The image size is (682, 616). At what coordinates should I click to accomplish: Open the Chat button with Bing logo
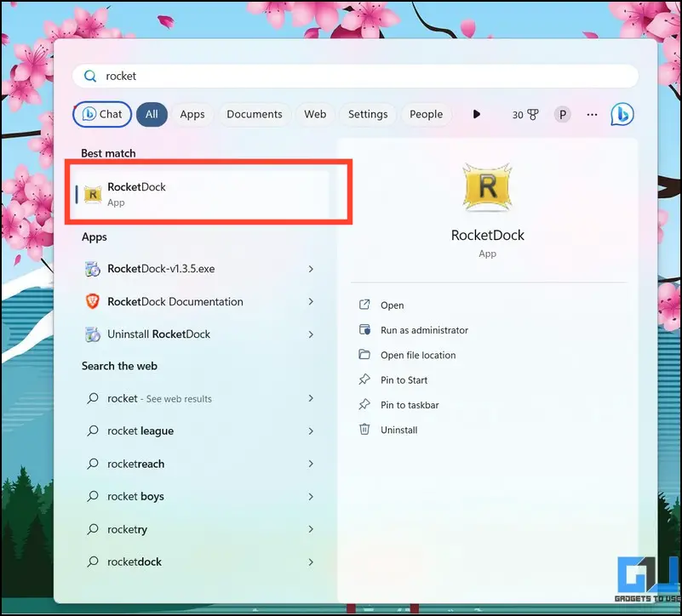pos(102,114)
